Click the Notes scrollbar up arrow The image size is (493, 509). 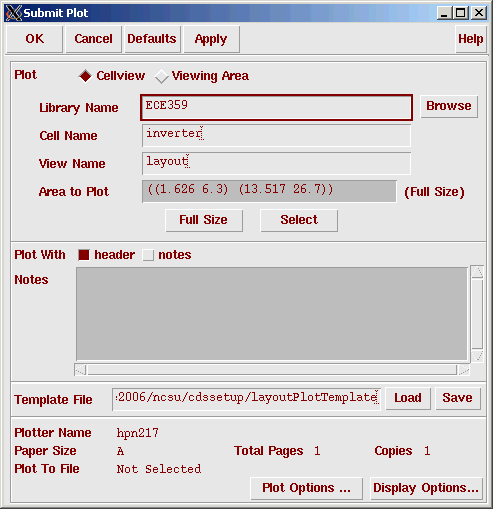pyautogui.click(x=477, y=272)
